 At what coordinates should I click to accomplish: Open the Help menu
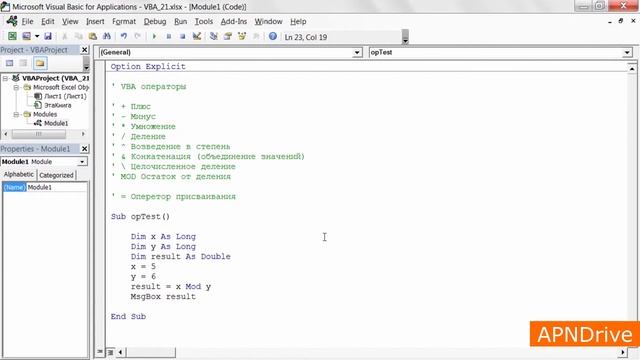[x=298, y=22]
